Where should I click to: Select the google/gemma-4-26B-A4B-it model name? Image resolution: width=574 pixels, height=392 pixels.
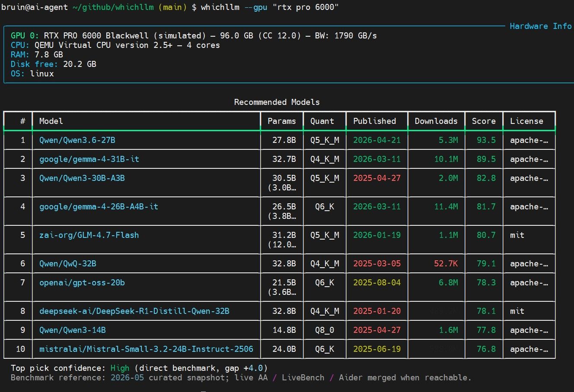99,207
